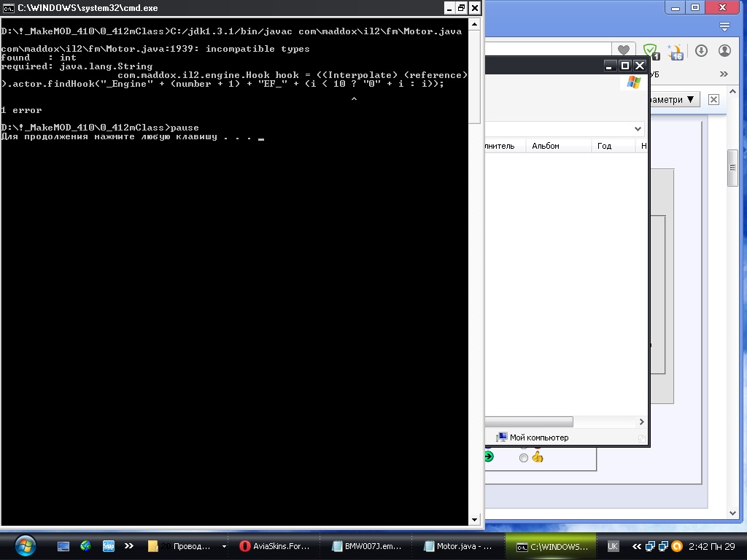Open the browser user profile icon
Viewport: 747px width, 560px height.
coord(724,50)
